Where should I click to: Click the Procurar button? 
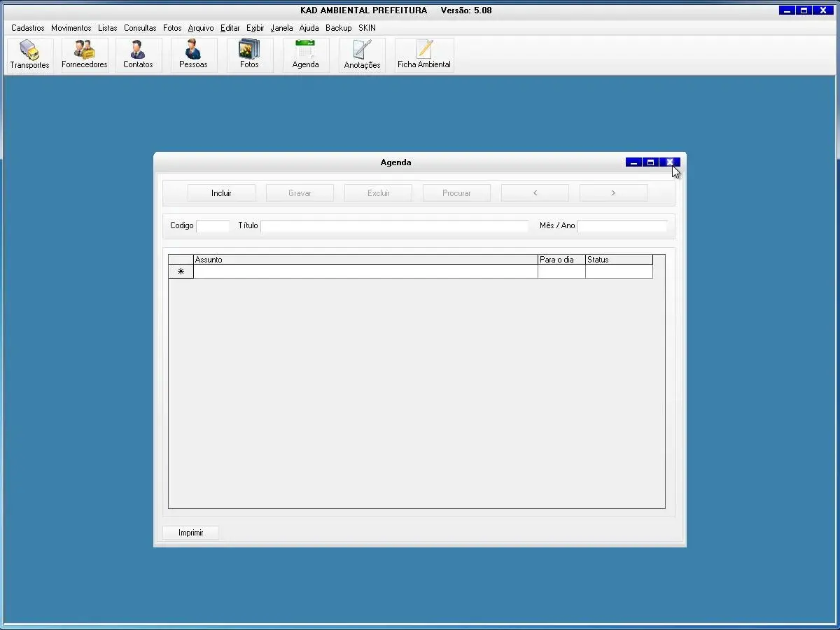[456, 193]
